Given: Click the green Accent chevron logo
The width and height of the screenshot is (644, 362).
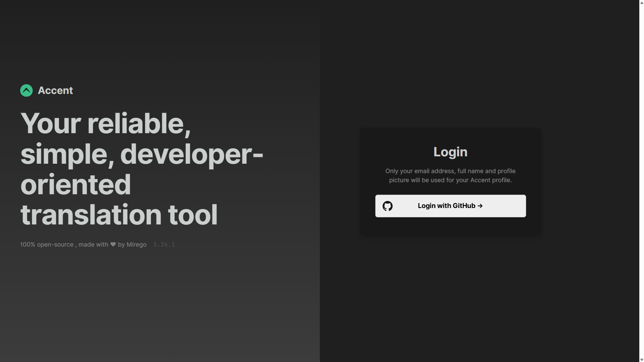Looking at the screenshot, I should pos(27,91).
